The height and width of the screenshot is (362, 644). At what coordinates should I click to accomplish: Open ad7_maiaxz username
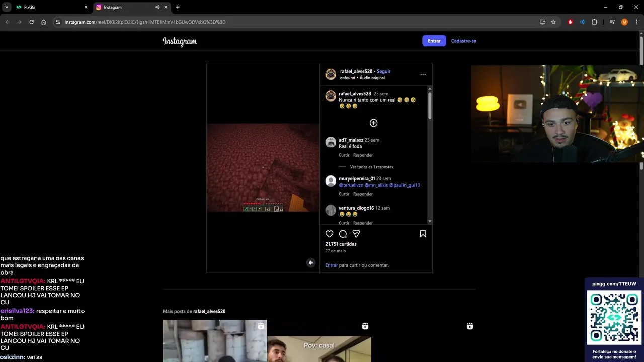[x=351, y=140]
